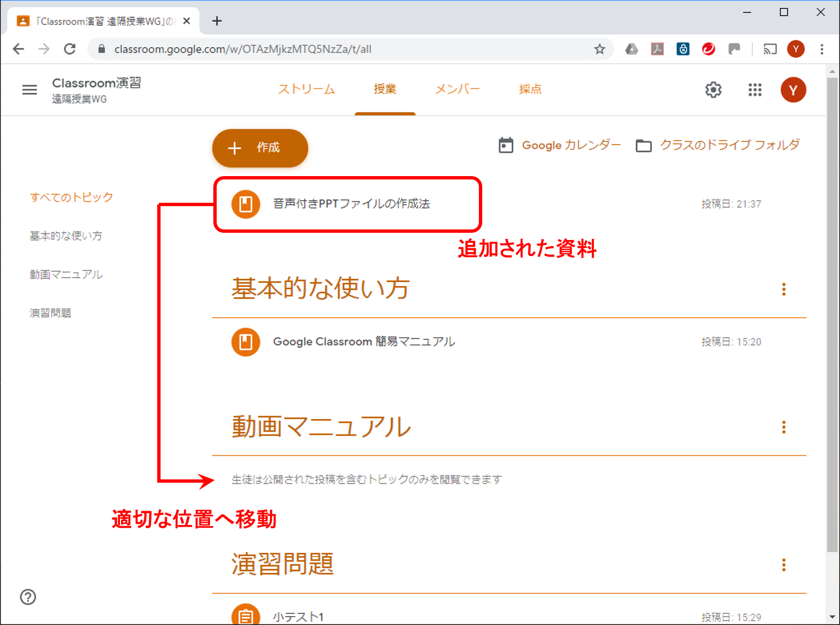This screenshot has width=840, height=625.
Task: Open the Google カレンダー link
Action: click(x=571, y=145)
